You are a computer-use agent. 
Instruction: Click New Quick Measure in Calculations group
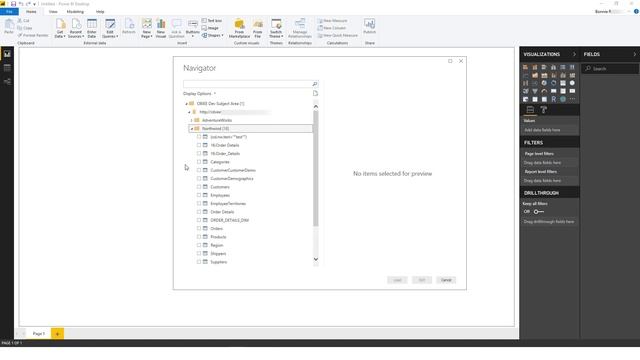338,35
